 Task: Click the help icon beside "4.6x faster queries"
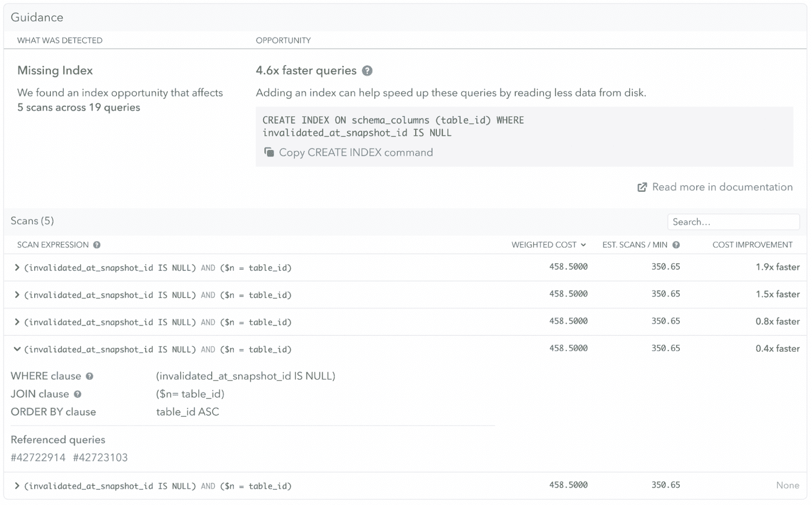pyautogui.click(x=368, y=70)
